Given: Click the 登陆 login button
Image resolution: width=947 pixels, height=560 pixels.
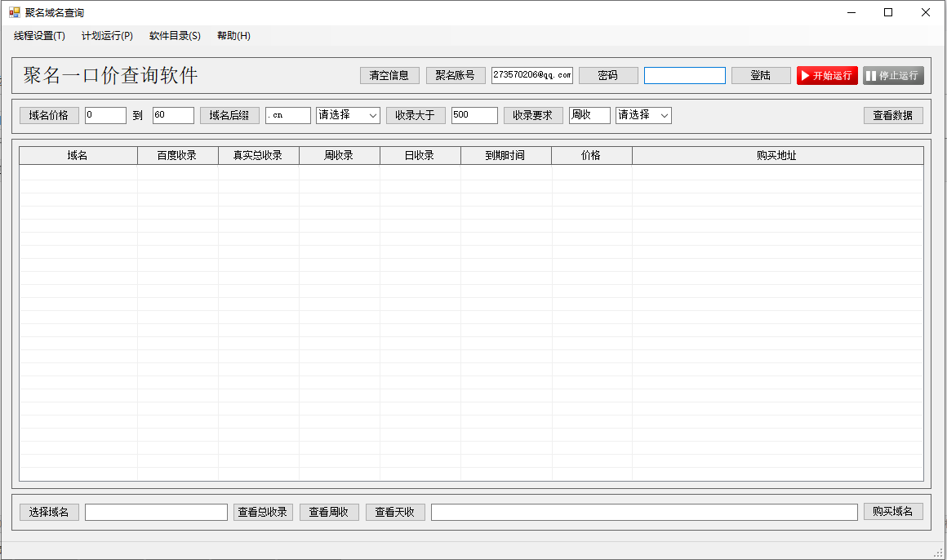Looking at the screenshot, I should click(x=761, y=75).
